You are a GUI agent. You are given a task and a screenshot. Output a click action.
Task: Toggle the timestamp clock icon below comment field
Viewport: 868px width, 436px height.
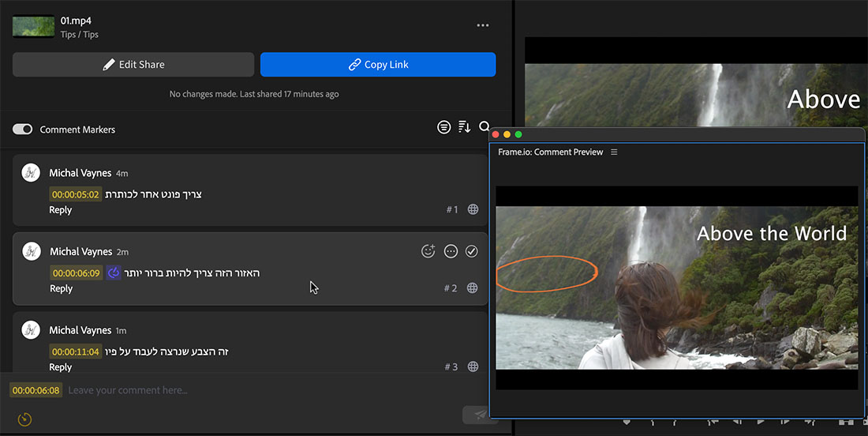pos(24,419)
